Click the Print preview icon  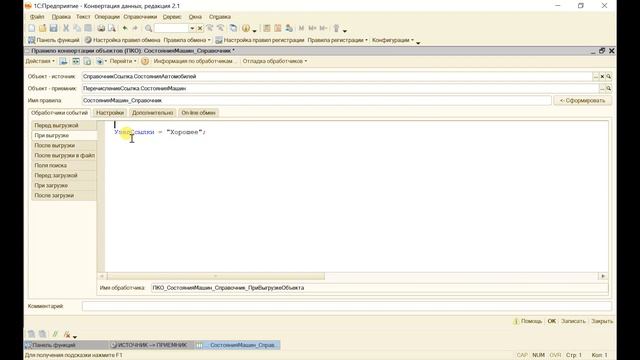coord(111,28)
